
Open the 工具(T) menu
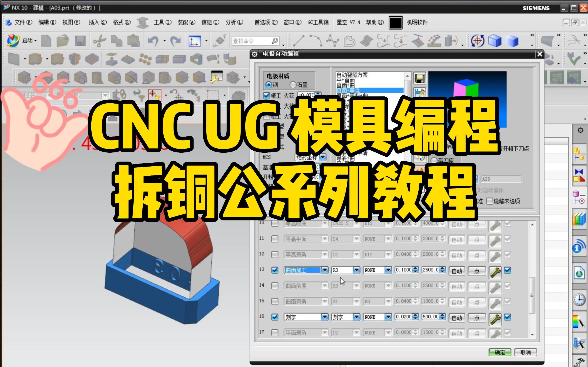click(162, 22)
